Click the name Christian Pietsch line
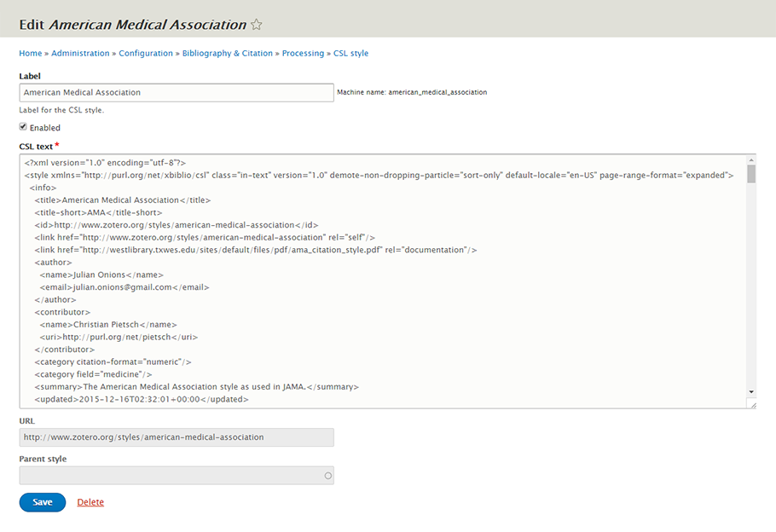Image resolution: width=776 pixels, height=532 pixels. 108,325
